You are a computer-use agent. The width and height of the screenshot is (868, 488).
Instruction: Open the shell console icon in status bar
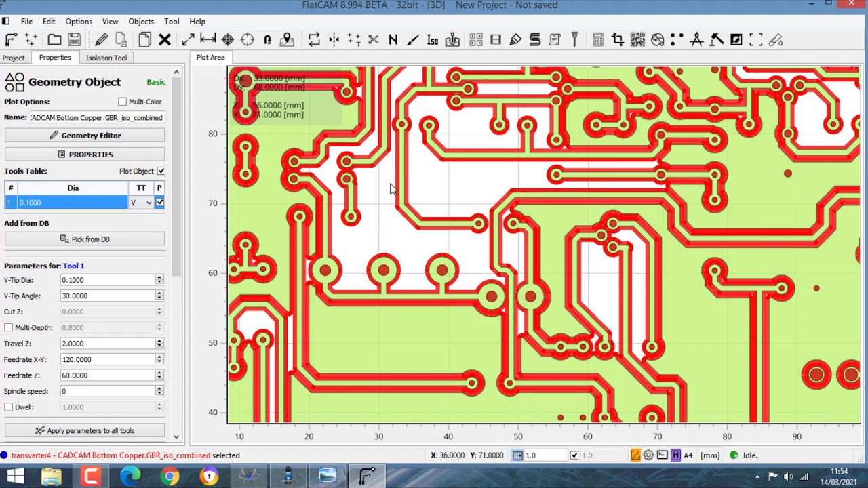tap(662, 455)
